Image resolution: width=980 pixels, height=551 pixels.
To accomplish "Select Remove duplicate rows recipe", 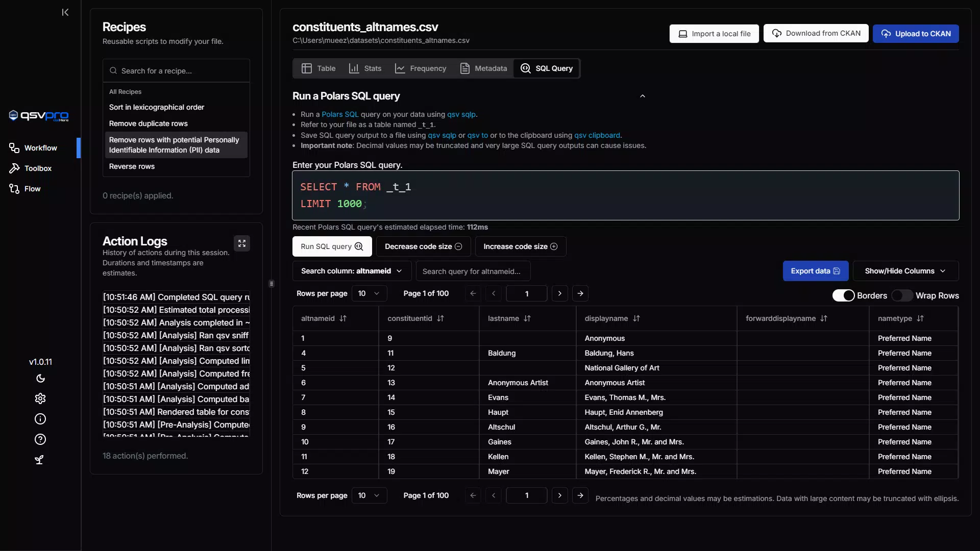I will tap(176, 123).
